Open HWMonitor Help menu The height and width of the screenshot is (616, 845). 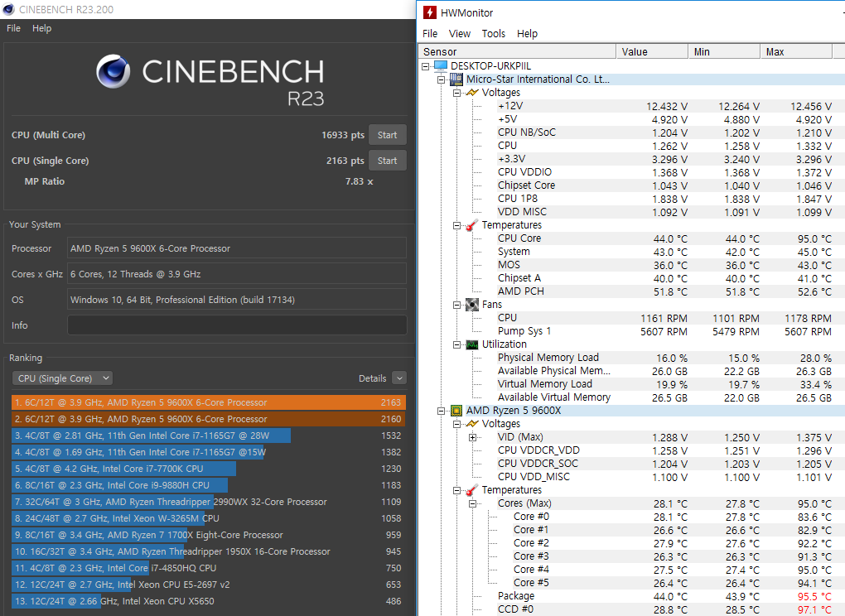(527, 33)
